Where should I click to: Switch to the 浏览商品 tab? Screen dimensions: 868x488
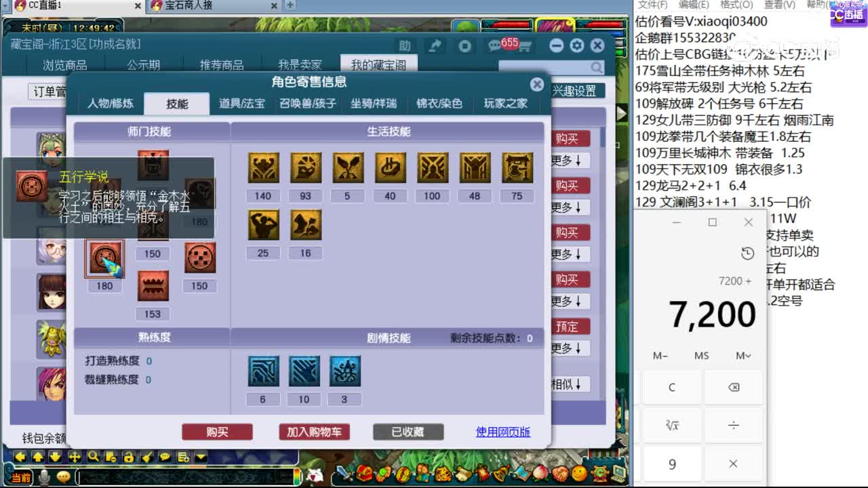pyautogui.click(x=65, y=65)
